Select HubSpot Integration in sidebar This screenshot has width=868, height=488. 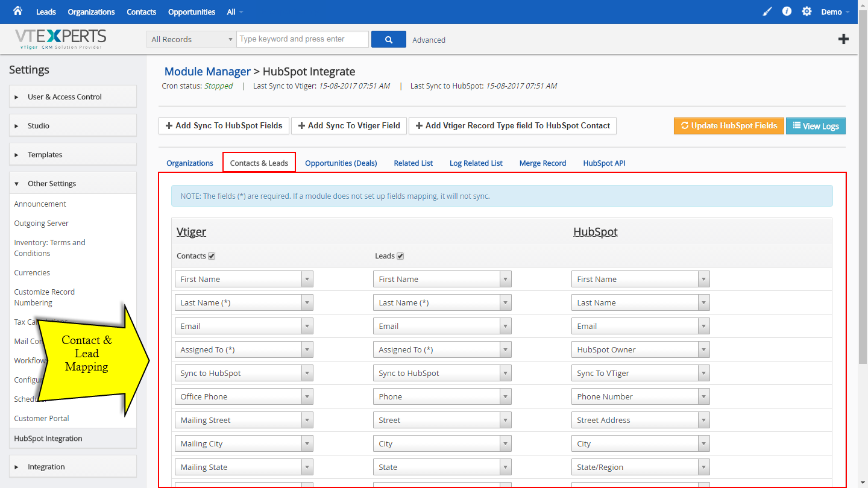click(73, 439)
